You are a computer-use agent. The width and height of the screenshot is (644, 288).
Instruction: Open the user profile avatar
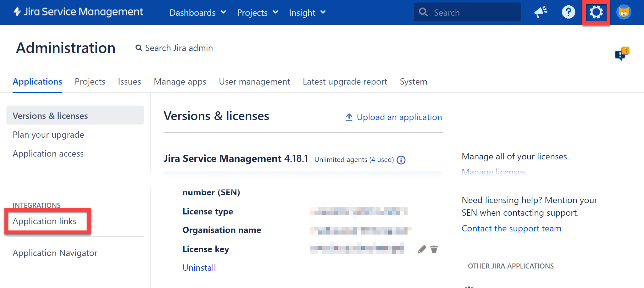pyautogui.click(x=624, y=12)
